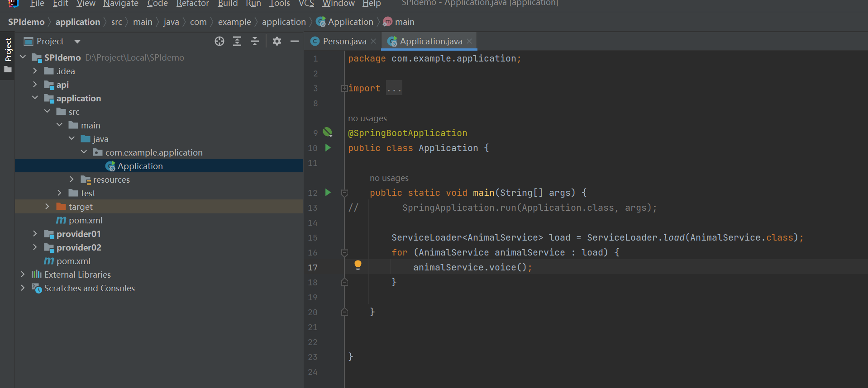The image size is (868, 388).
Task: Expand the resources folder
Action: pyautogui.click(x=72, y=179)
